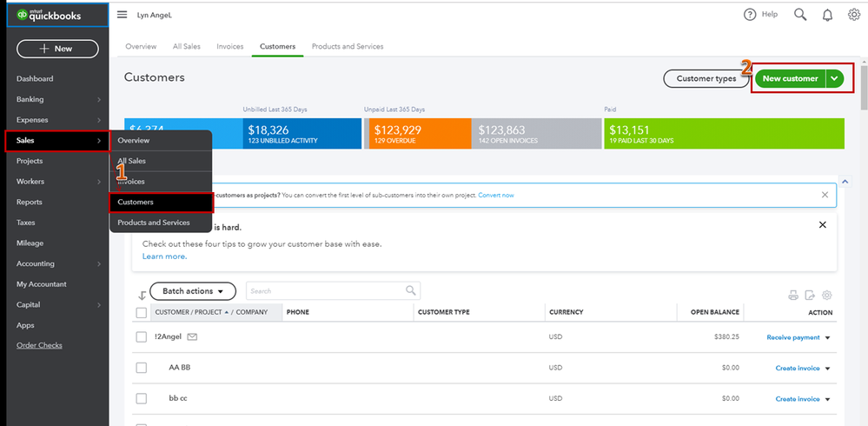Switch to the Products and Services tab
This screenshot has height=426, width=868.
pyautogui.click(x=347, y=46)
